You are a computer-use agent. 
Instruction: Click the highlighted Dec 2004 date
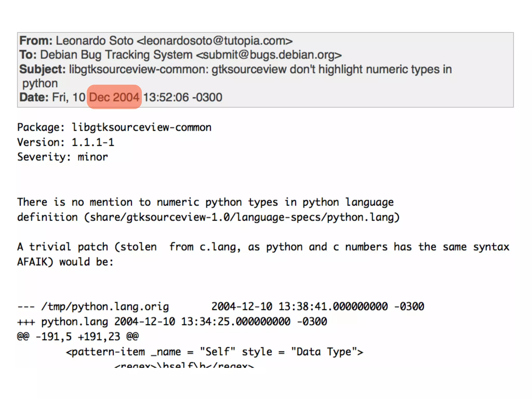point(114,97)
